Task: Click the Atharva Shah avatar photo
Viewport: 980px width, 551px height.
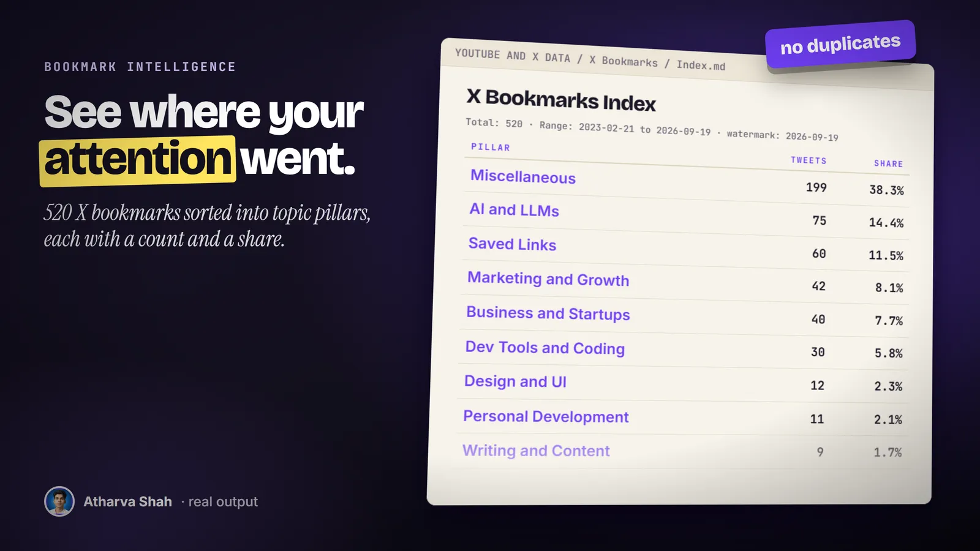Action: 59,501
